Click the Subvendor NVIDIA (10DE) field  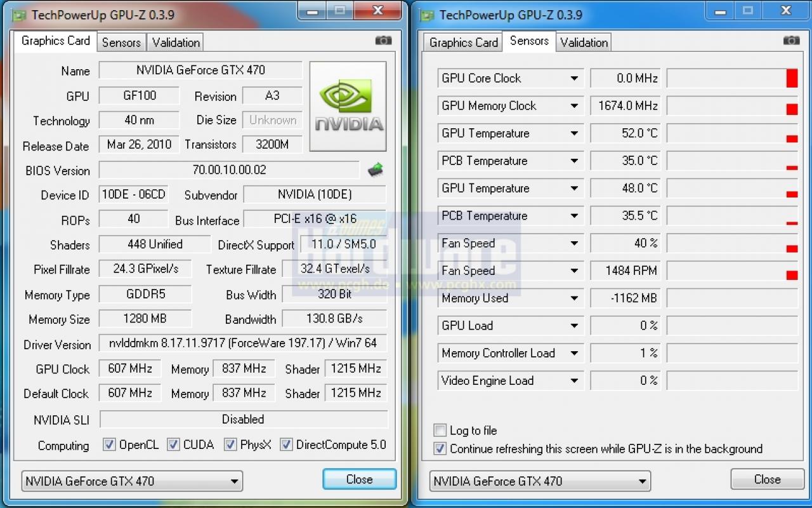coord(315,194)
